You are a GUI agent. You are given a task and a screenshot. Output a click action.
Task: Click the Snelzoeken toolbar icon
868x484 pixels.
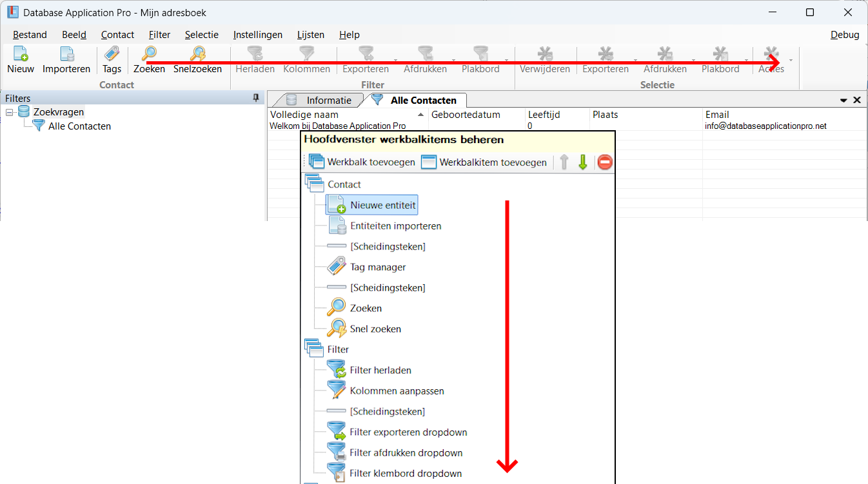pos(197,55)
